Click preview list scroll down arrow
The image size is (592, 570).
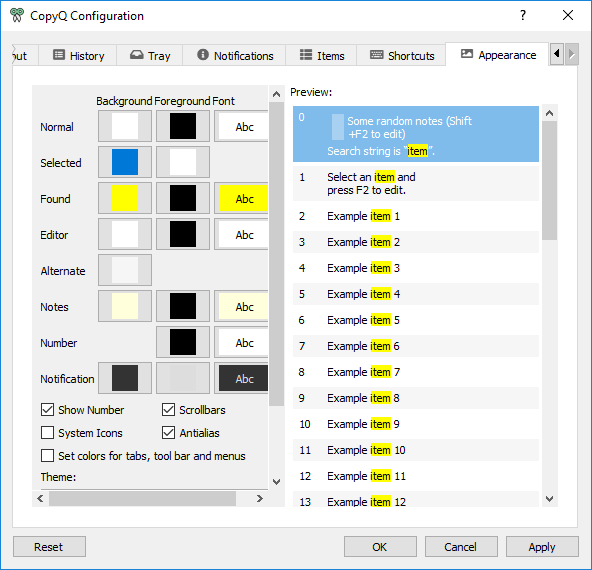coord(550,499)
